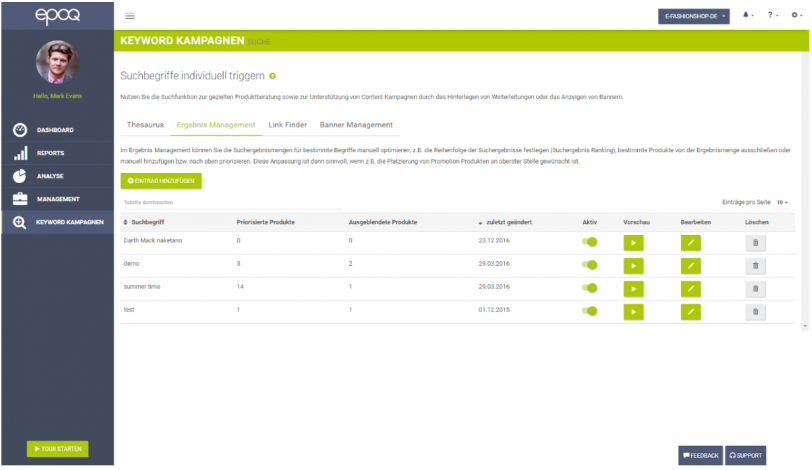Edit the test entry
The image size is (812, 470).
[691, 312]
